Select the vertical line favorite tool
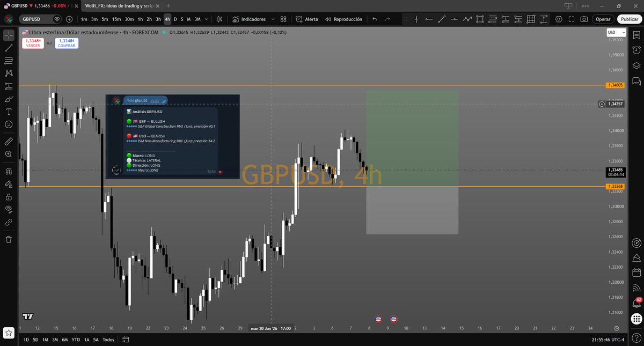 [415, 19]
